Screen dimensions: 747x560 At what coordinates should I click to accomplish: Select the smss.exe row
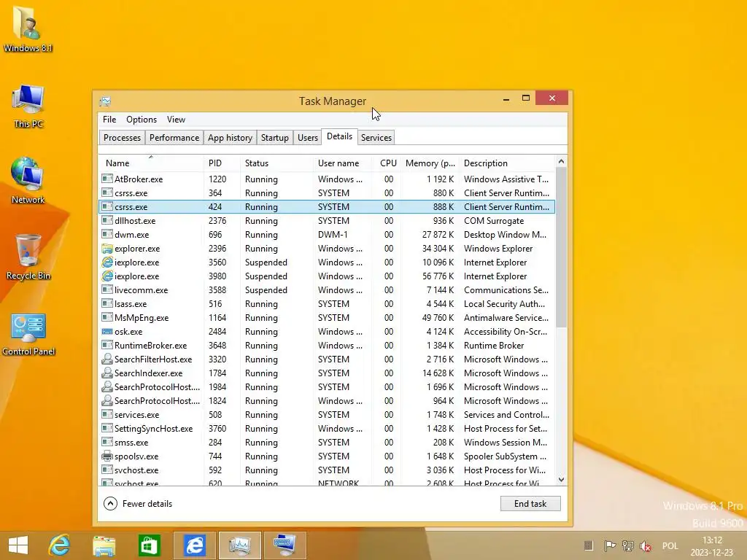[x=327, y=443]
